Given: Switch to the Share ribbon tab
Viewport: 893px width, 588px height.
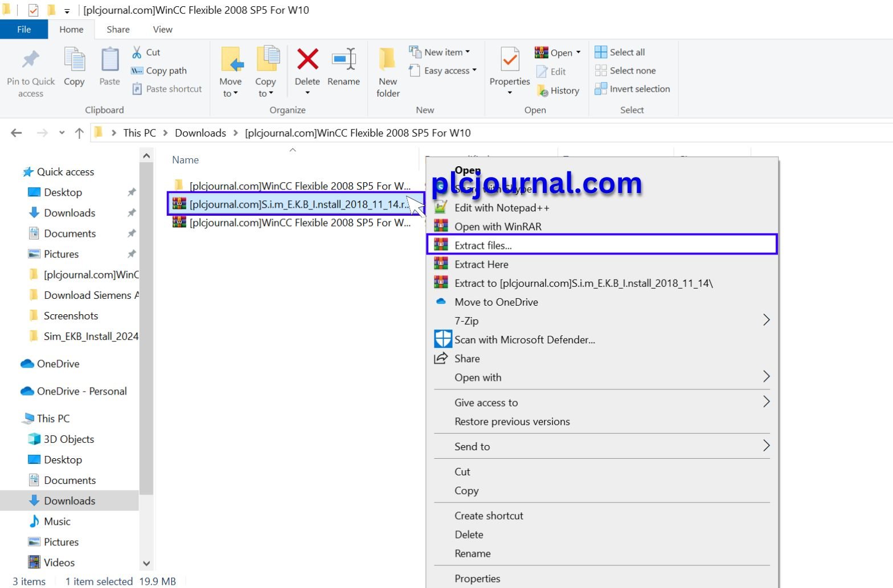Looking at the screenshot, I should coord(118,30).
